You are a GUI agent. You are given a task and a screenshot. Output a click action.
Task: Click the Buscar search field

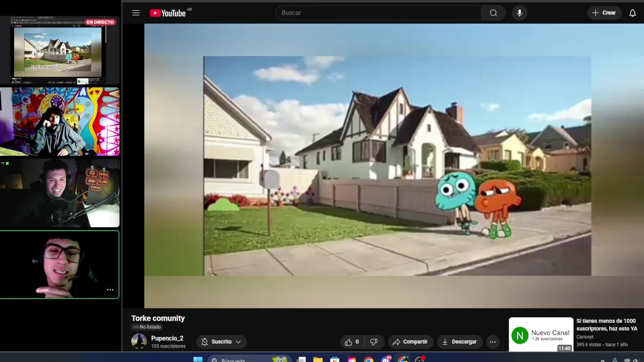[x=378, y=13]
